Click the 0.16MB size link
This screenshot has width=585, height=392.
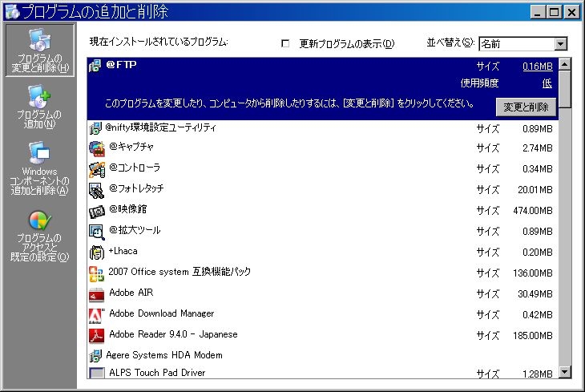coord(537,67)
